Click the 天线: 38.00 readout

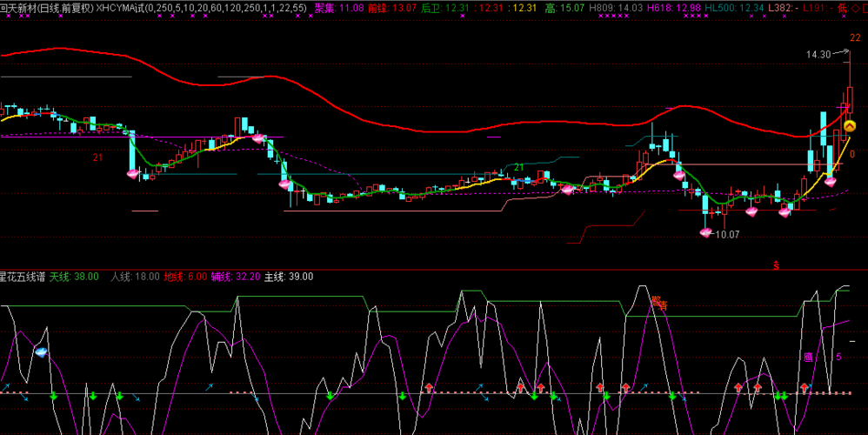(x=74, y=277)
